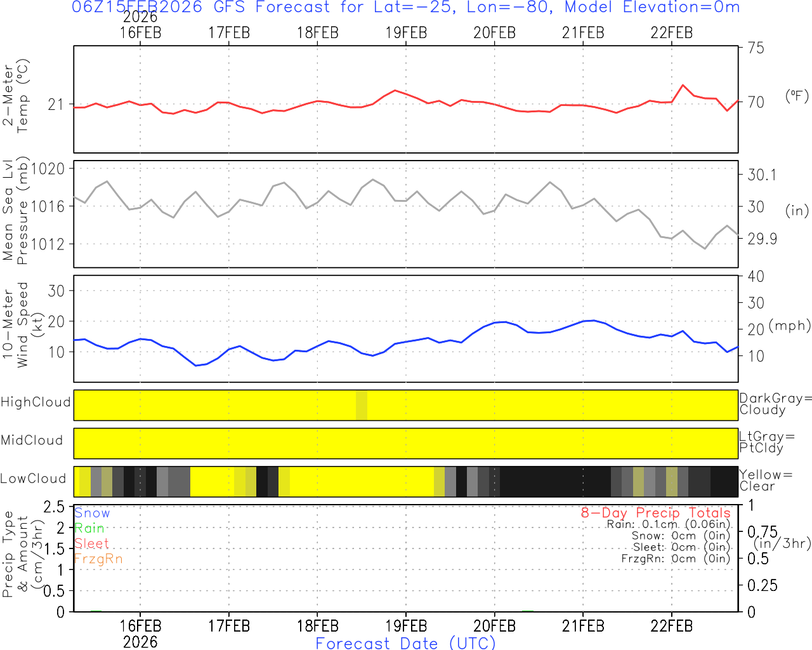Select the HighCloud row label
Viewport: 812px width, 650px height.
click(x=36, y=402)
